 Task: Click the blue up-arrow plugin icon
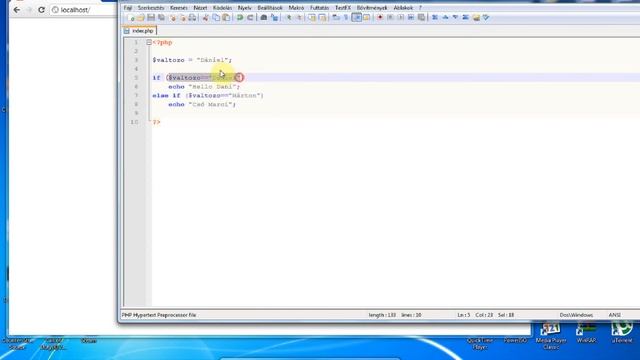pyautogui.click(x=445, y=18)
